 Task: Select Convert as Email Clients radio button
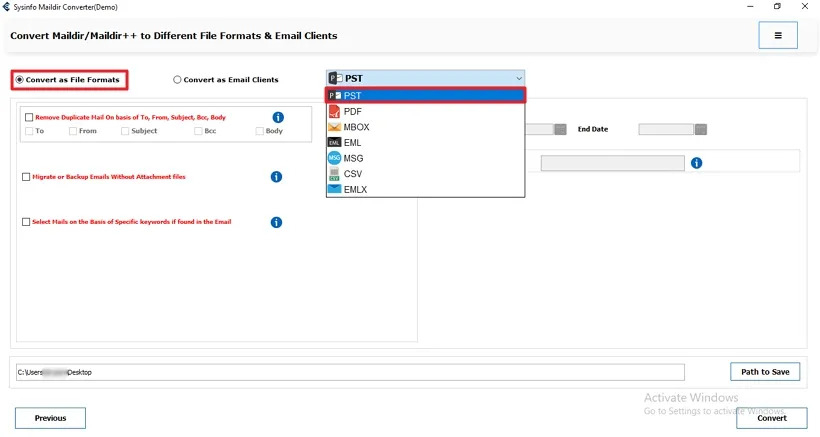click(177, 80)
